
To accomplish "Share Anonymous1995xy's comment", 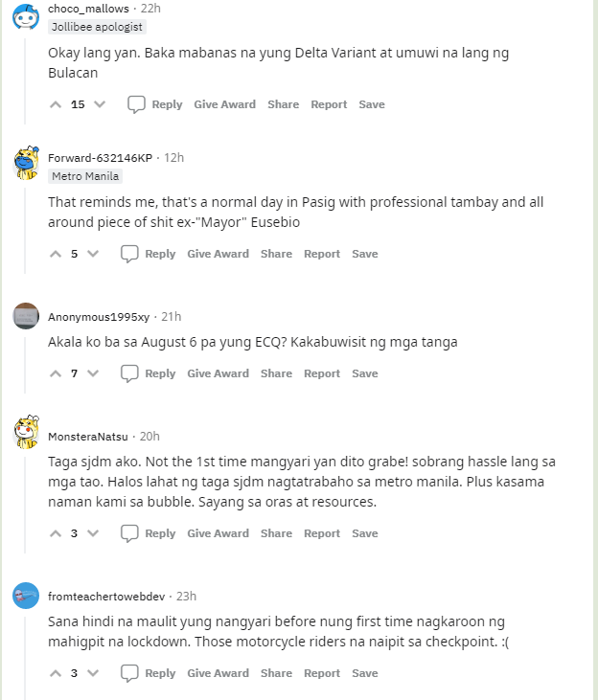I will [276, 373].
